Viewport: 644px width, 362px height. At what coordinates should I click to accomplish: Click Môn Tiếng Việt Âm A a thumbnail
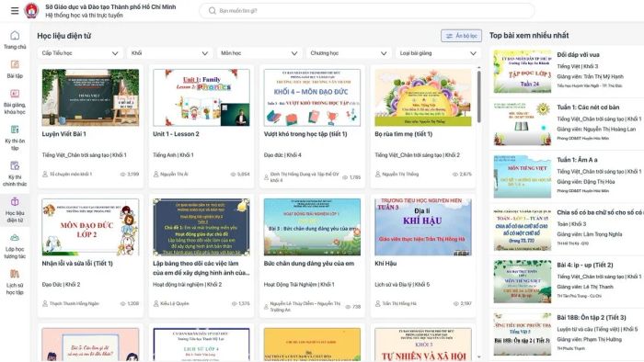(x=523, y=176)
